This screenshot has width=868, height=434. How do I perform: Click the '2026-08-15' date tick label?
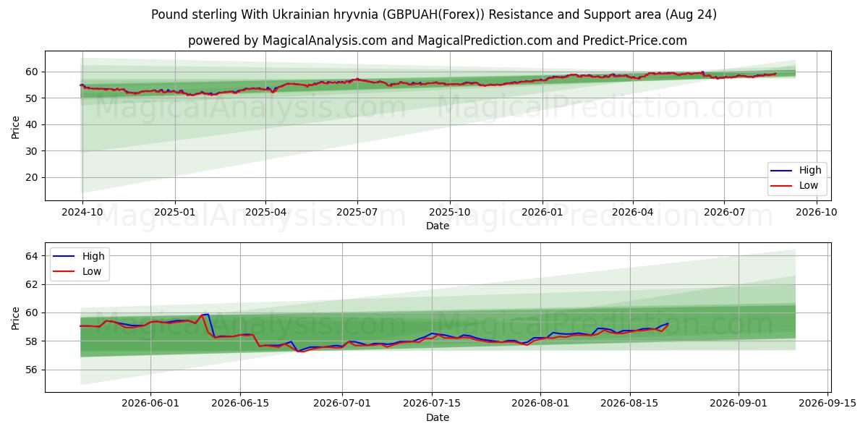tap(630, 405)
